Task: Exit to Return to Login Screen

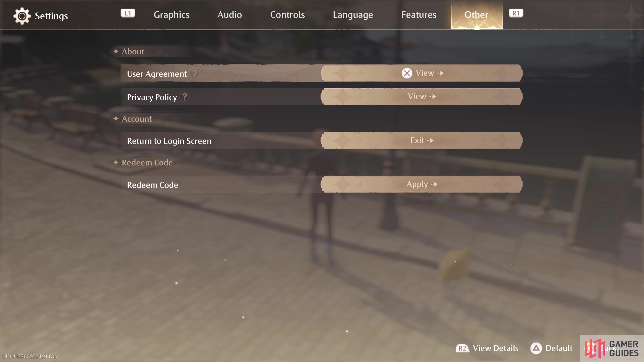Action: pyautogui.click(x=421, y=140)
